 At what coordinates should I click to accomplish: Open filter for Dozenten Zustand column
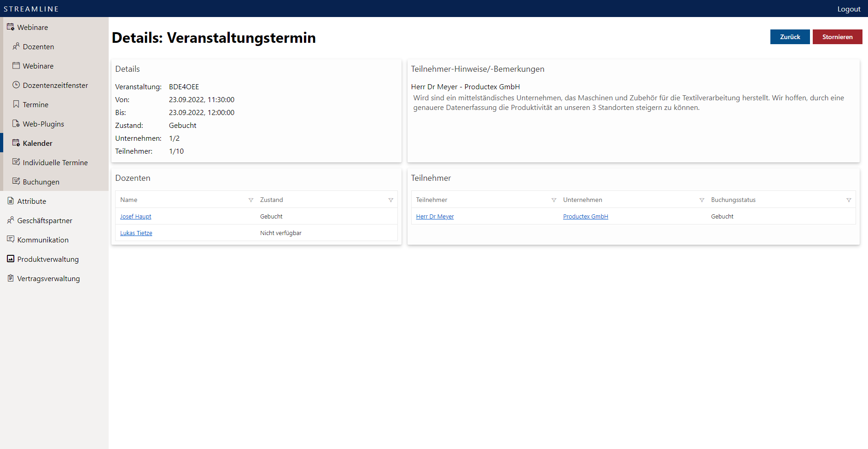click(x=391, y=200)
